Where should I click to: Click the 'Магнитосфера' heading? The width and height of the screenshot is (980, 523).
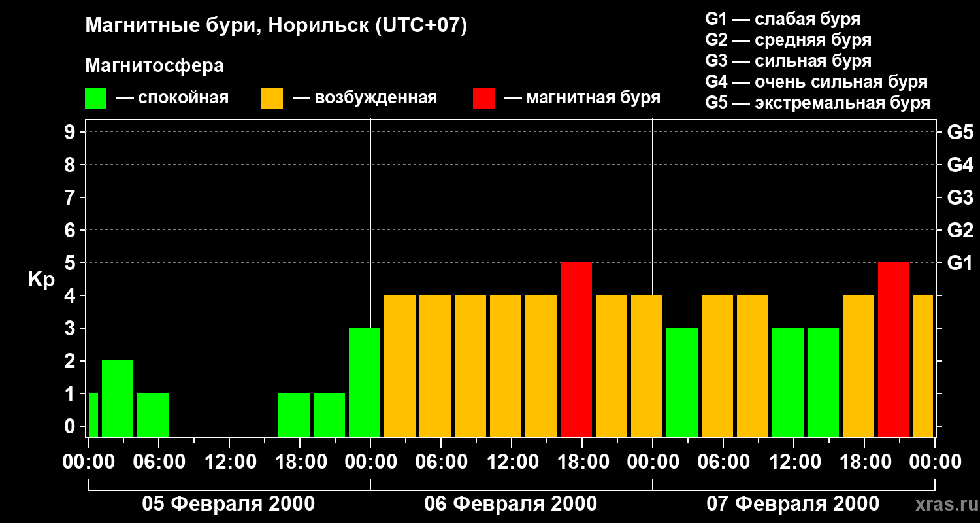click(154, 66)
